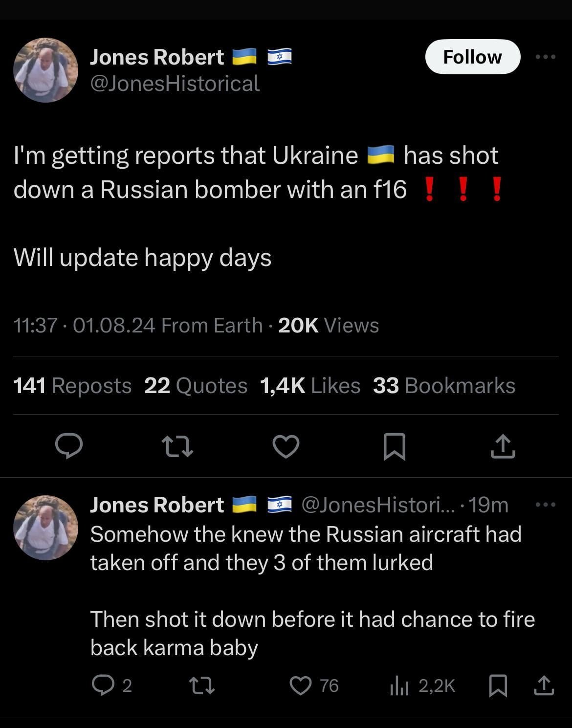The width and height of the screenshot is (572, 728).
Task: Open the 1,4K Likes list
Action: point(310,386)
